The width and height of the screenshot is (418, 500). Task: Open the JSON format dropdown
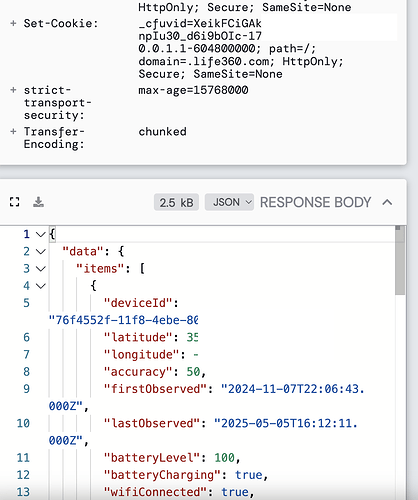tap(229, 202)
